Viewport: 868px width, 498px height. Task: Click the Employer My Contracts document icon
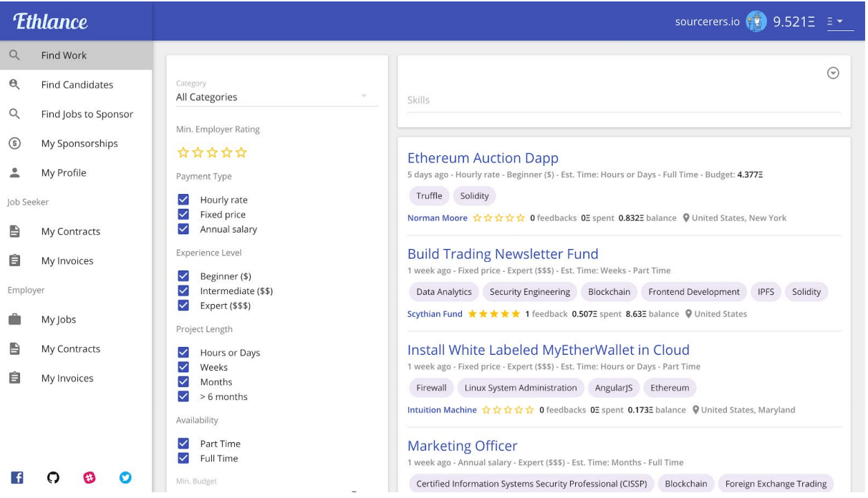14,348
